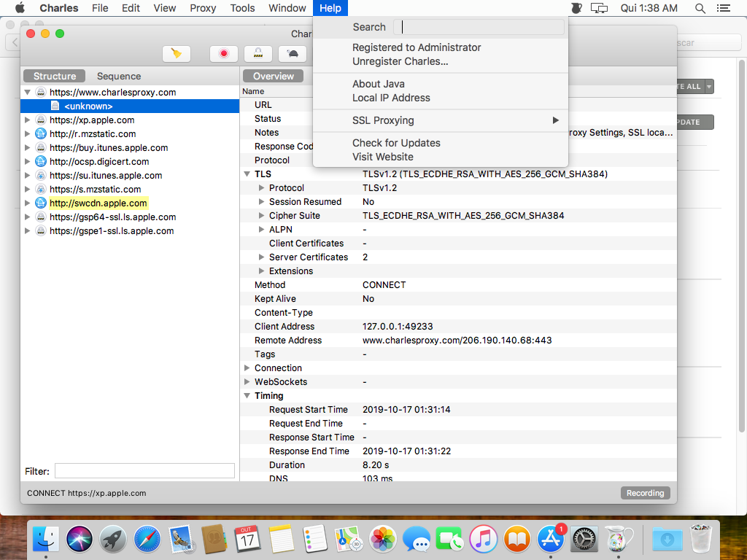The width and height of the screenshot is (747, 560).
Task: Click the background window's vertical scrollbar
Action: 741,245
